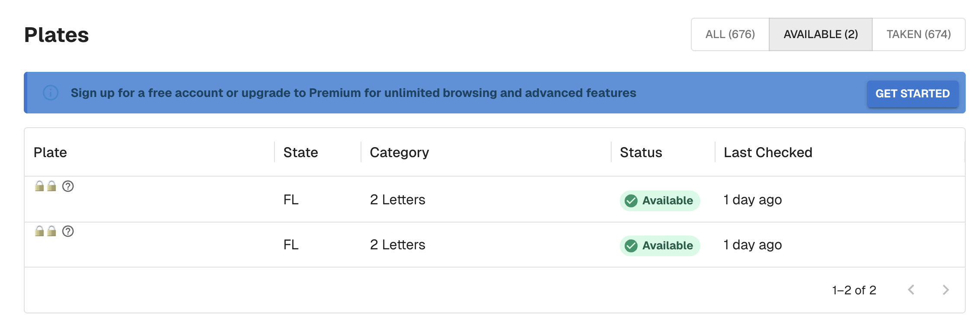Go to the previous page of results

tap(911, 290)
